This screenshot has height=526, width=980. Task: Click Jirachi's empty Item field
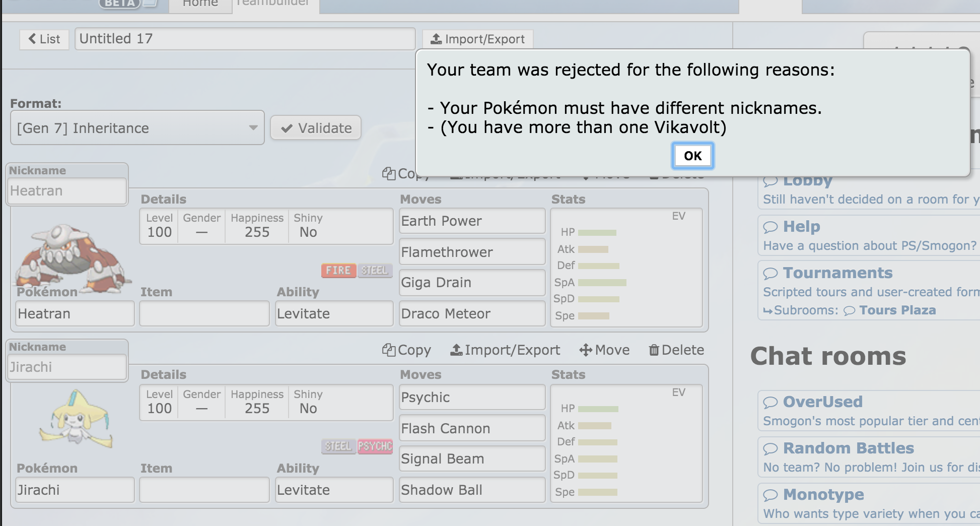[204, 490]
